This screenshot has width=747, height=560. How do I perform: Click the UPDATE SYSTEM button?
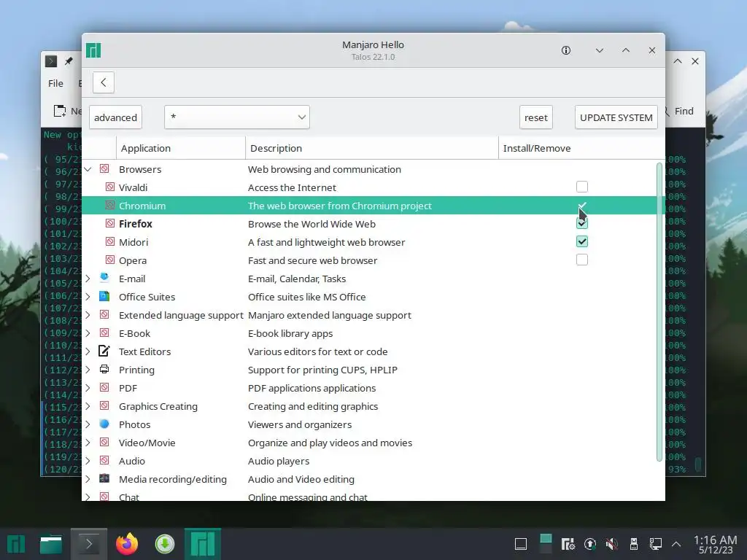pos(616,117)
